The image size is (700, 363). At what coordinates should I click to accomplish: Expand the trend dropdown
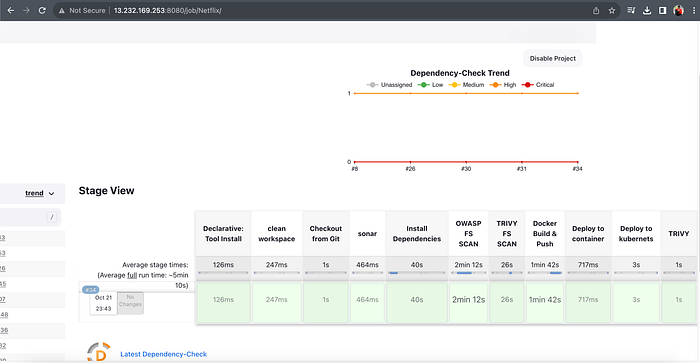[39, 193]
